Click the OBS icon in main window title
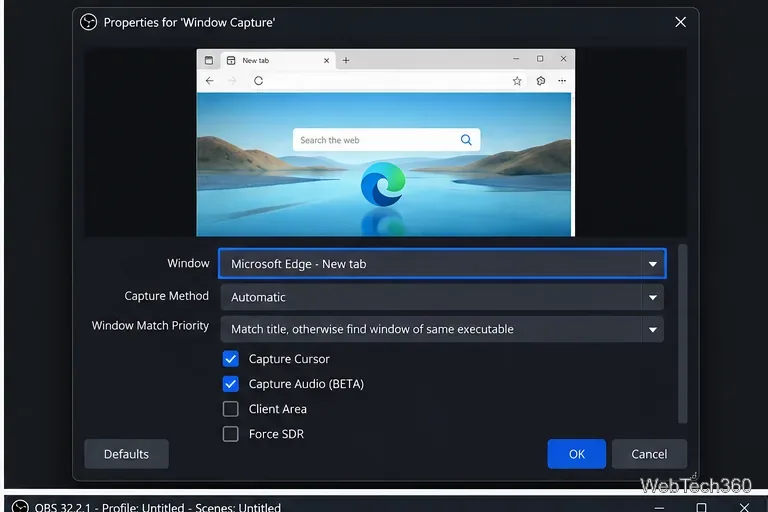Image resolution: width=768 pixels, height=512 pixels. (x=20, y=506)
